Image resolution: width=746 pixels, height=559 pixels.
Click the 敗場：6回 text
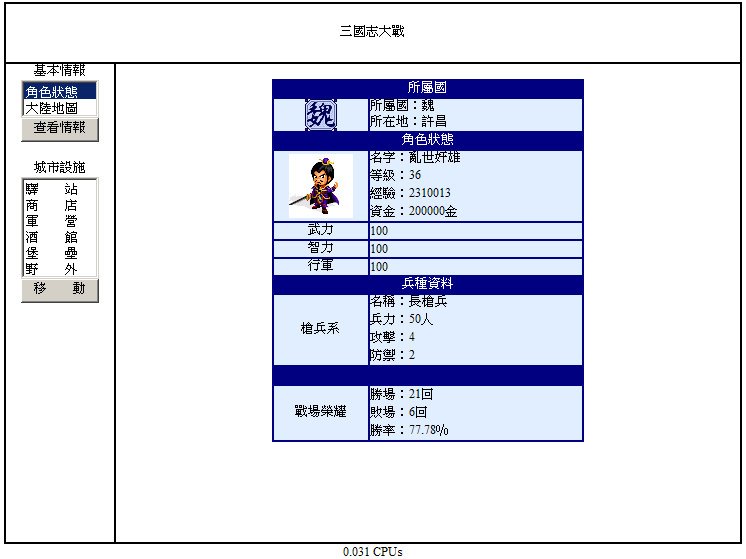coord(399,412)
